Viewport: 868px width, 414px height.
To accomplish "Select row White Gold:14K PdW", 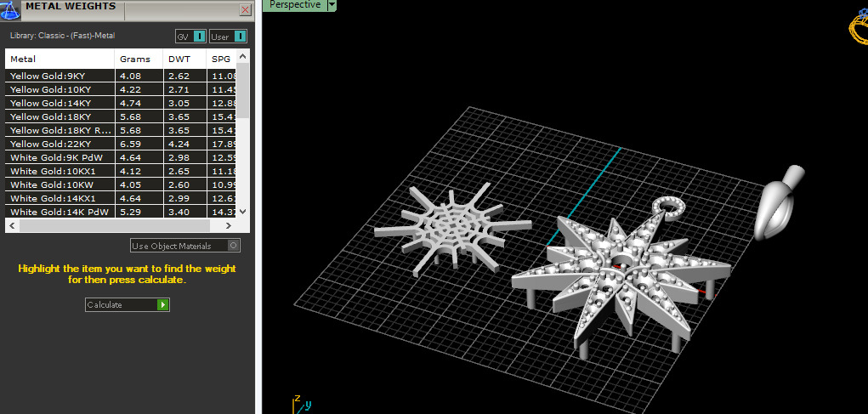I will 121,212.
